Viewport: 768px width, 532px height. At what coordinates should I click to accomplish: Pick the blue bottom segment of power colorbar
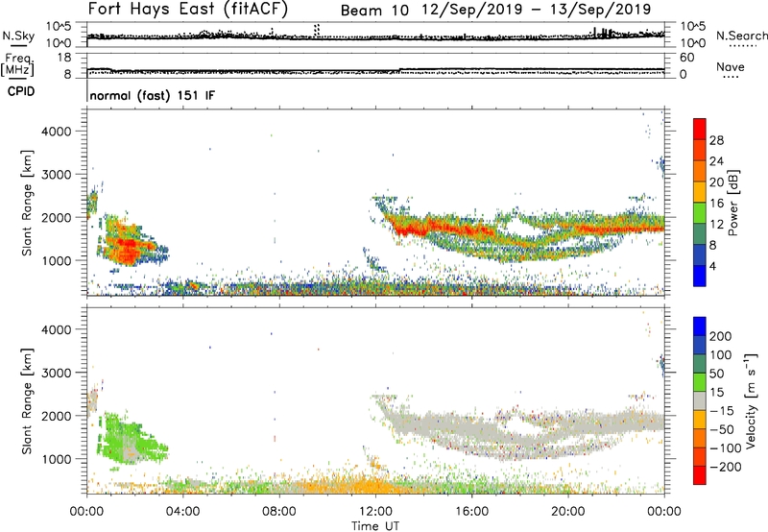(x=700, y=276)
